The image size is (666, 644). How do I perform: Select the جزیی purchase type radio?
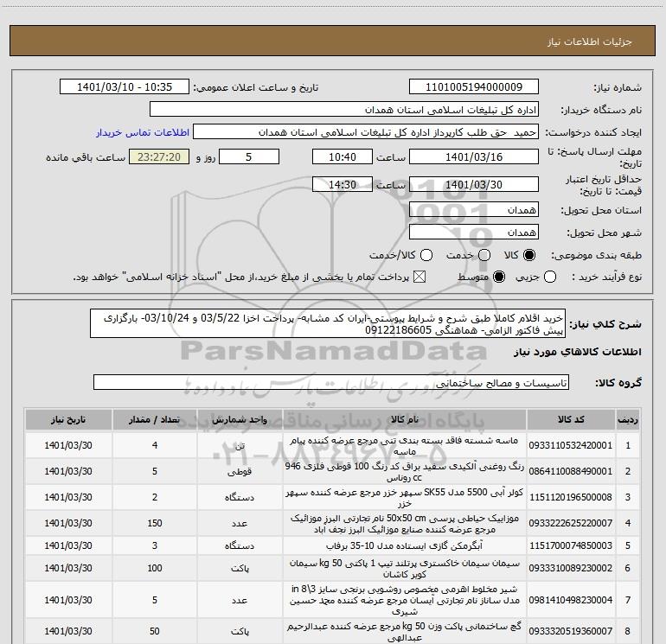550,277
